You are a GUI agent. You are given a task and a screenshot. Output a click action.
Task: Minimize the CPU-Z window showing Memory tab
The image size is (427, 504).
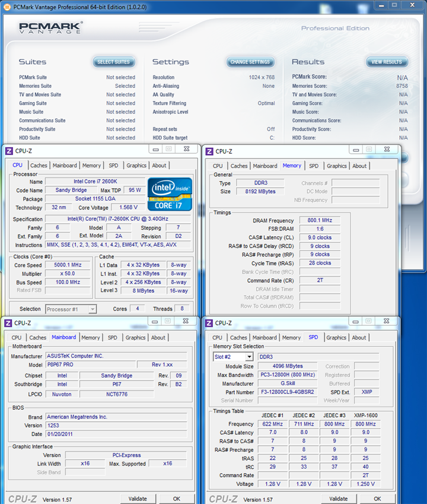[356, 150]
